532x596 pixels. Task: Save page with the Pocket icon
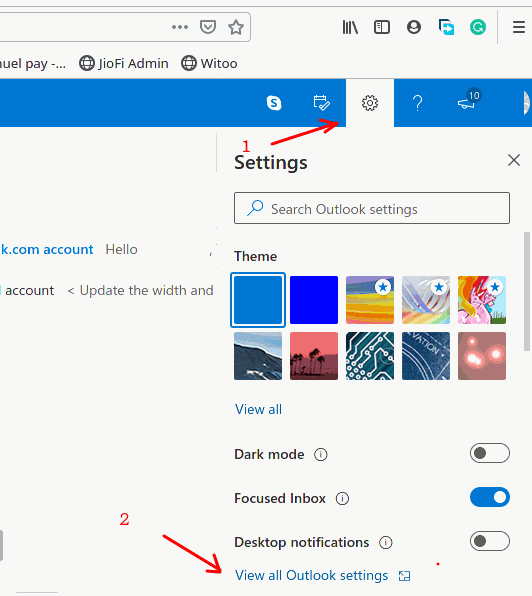click(x=208, y=27)
